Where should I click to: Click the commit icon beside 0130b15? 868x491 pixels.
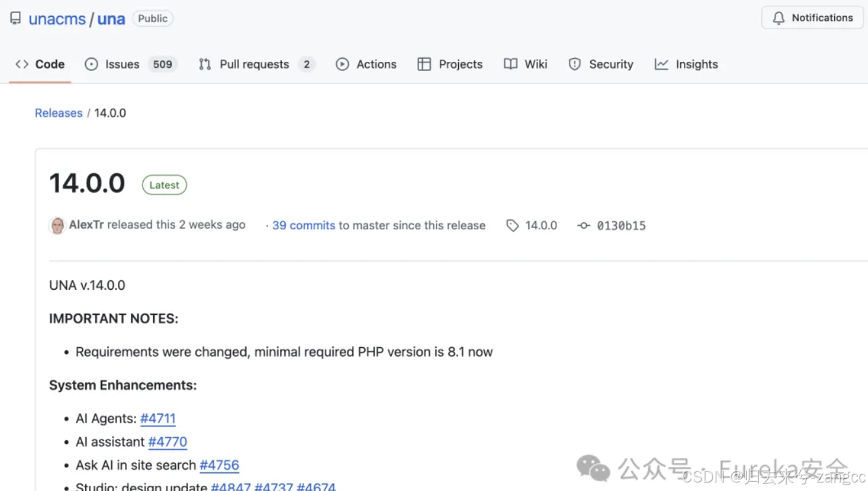[x=584, y=225]
